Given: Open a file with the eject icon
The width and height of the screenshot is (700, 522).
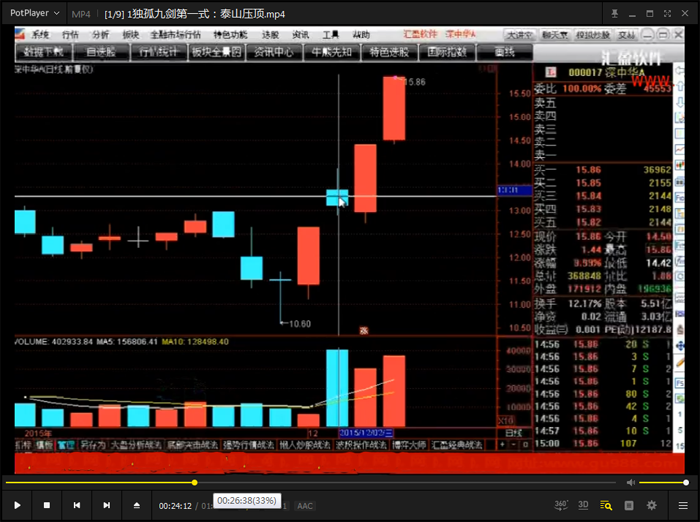Looking at the screenshot, I should coord(137,505).
